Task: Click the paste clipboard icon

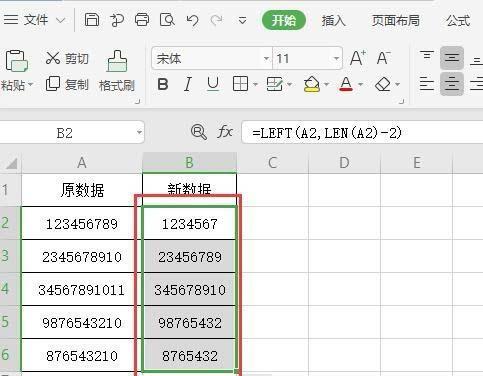Action: click(16, 61)
